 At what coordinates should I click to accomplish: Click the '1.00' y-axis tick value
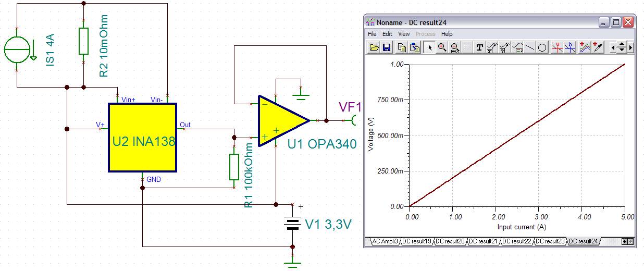398,64
